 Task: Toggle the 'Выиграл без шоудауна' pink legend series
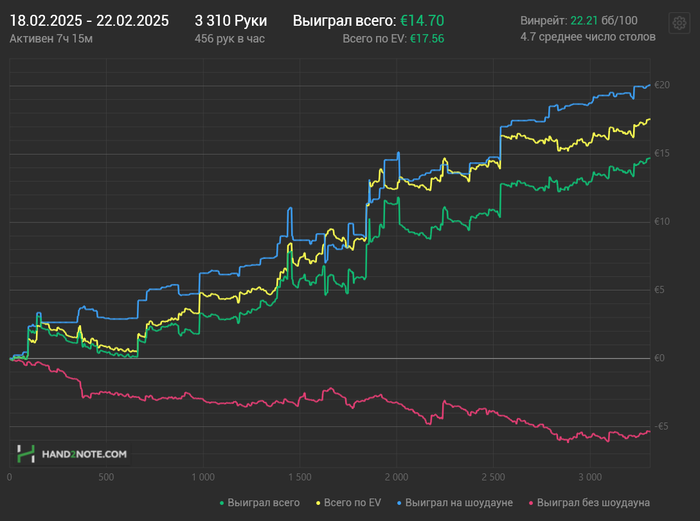pos(589,503)
